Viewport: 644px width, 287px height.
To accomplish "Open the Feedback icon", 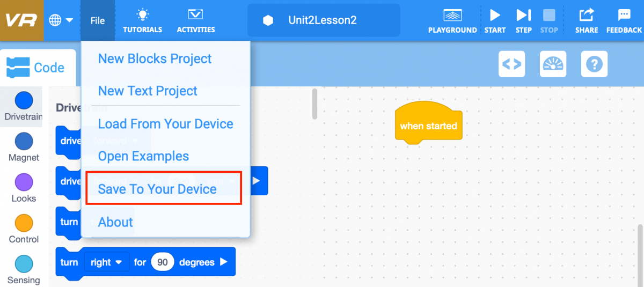I will click(x=624, y=20).
